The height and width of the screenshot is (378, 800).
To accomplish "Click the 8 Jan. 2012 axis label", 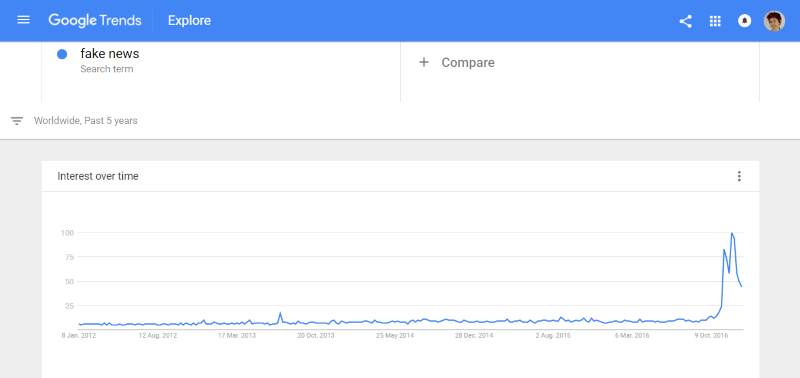I will (79, 336).
